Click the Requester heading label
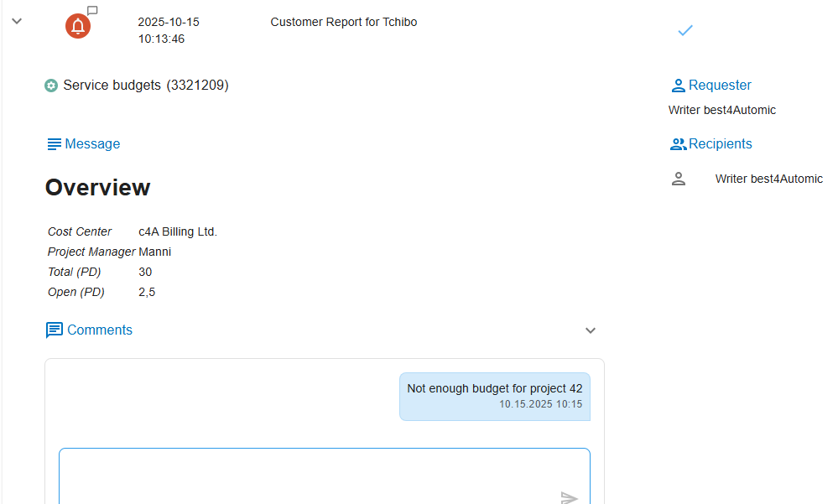838x504 pixels. (x=720, y=86)
